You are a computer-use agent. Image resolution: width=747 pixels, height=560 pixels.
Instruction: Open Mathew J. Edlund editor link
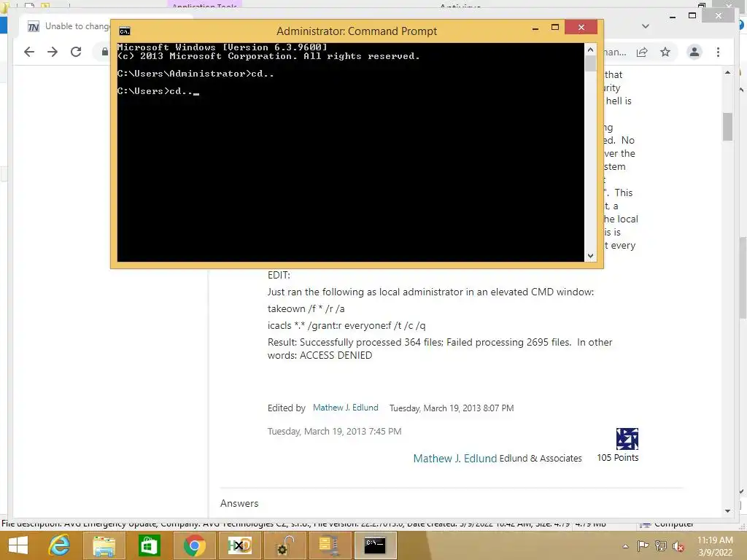(x=345, y=408)
